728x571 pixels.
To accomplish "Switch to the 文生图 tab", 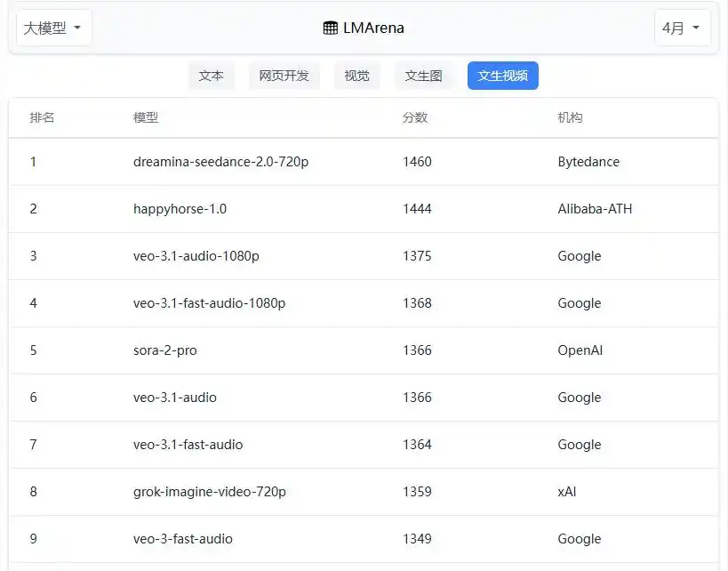I will pyautogui.click(x=423, y=76).
